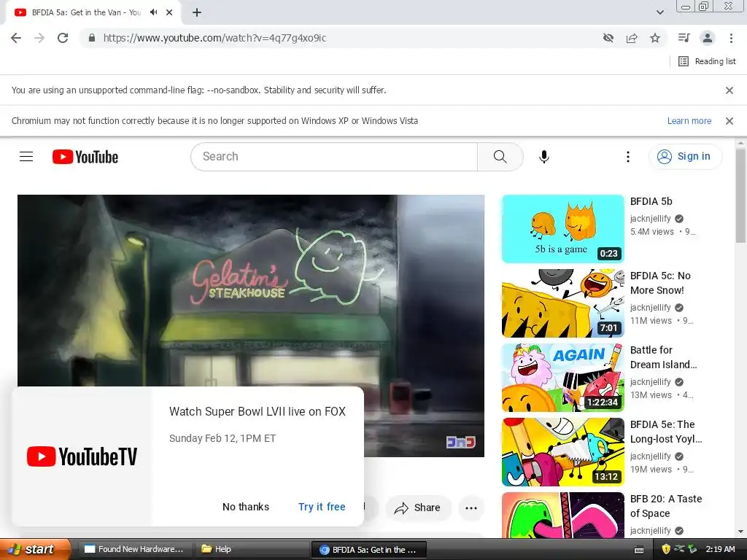Click the magnifying glass search button

click(x=500, y=157)
